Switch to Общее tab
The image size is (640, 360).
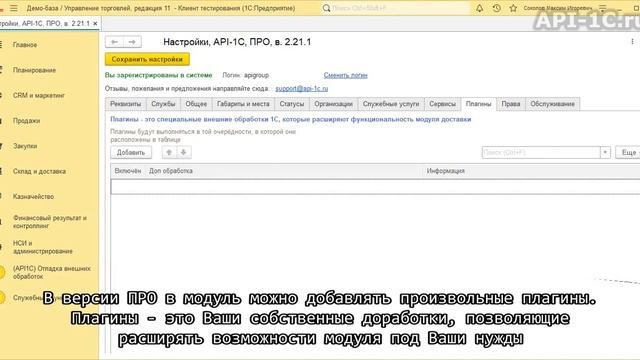[x=196, y=104]
